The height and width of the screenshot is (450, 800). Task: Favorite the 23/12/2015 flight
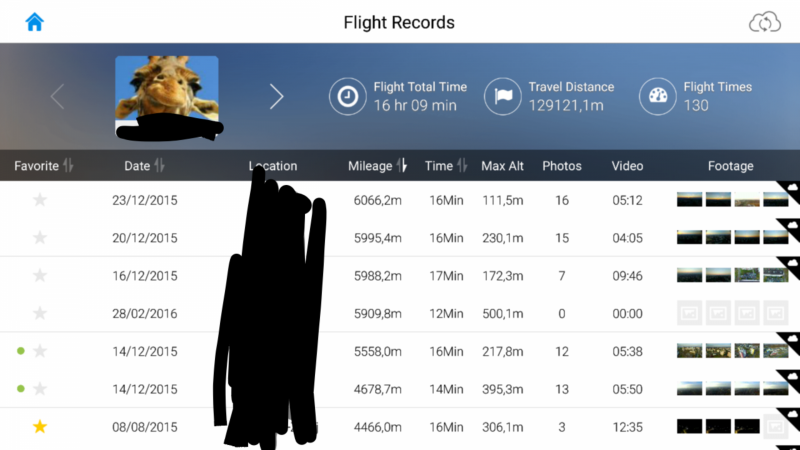coord(40,200)
